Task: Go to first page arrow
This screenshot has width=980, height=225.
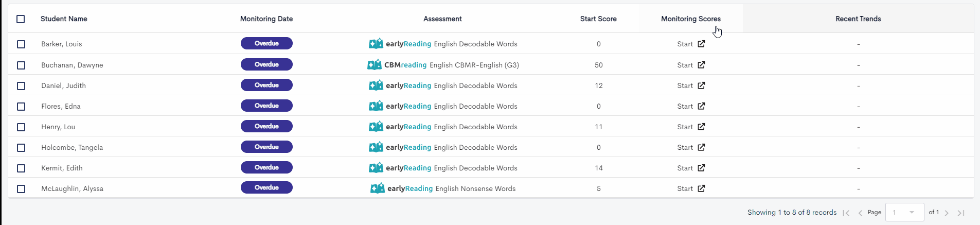Action: click(x=846, y=213)
